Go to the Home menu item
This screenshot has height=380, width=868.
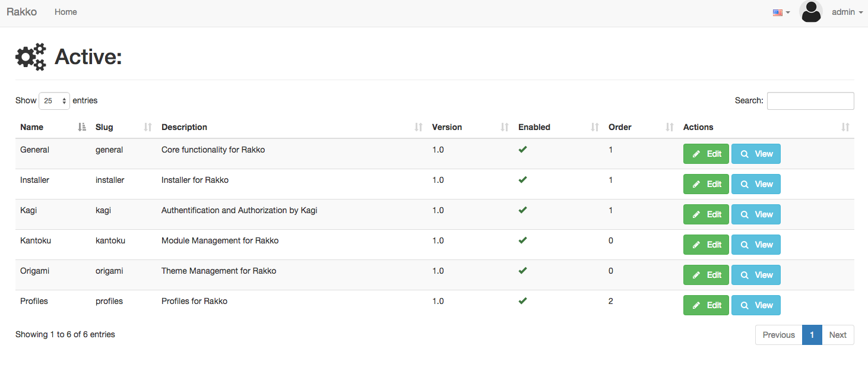(x=65, y=12)
